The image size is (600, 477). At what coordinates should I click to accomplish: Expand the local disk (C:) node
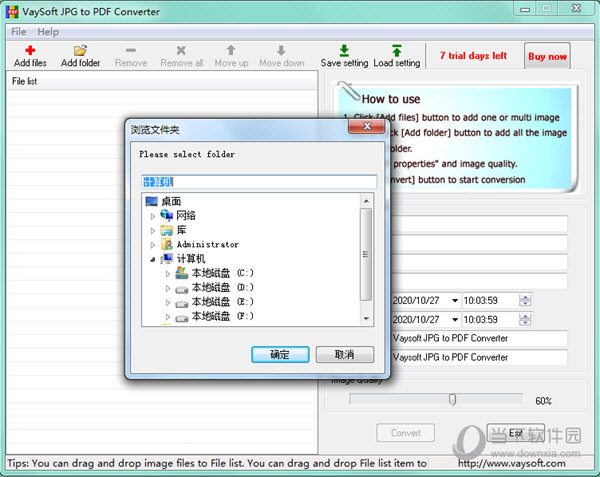point(168,274)
